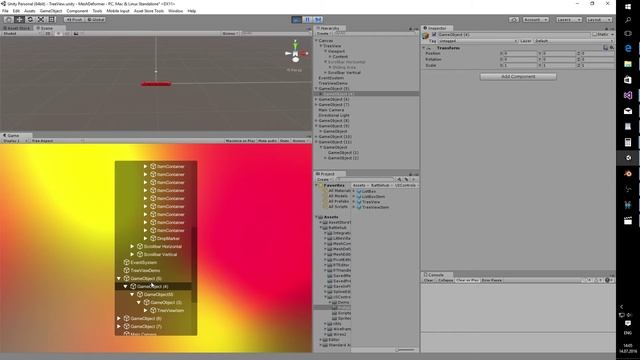Image resolution: width=640 pixels, height=360 pixels.
Task: Open Transform component help icon
Action: click(x=605, y=48)
